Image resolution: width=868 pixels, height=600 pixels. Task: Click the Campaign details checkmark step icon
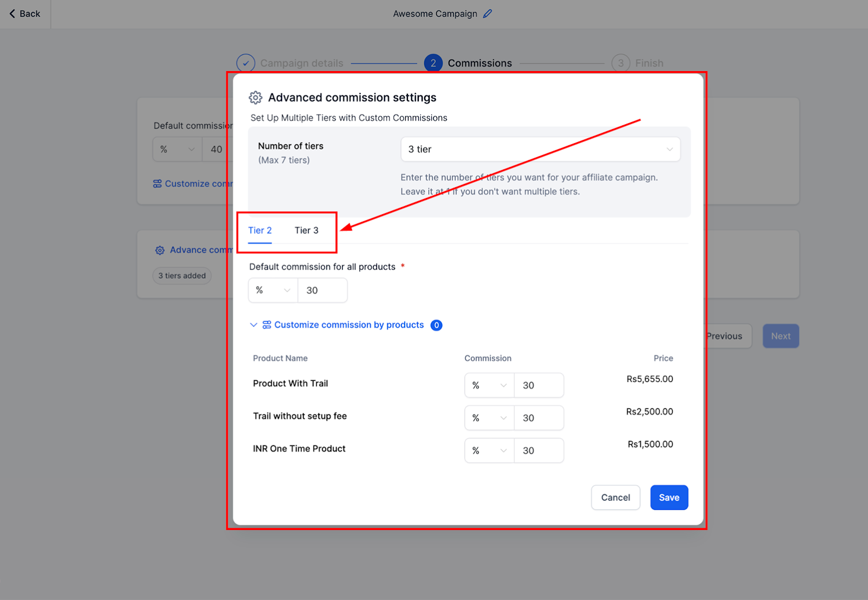click(x=246, y=63)
